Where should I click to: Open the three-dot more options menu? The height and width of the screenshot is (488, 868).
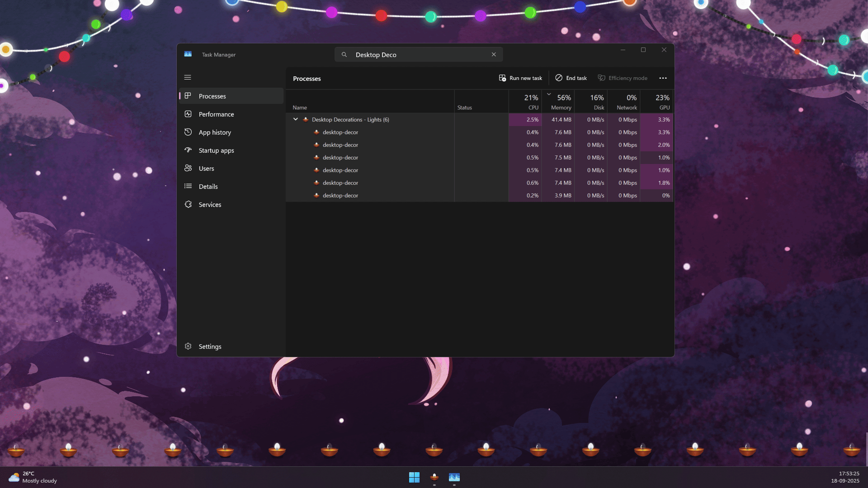(x=663, y=78)
